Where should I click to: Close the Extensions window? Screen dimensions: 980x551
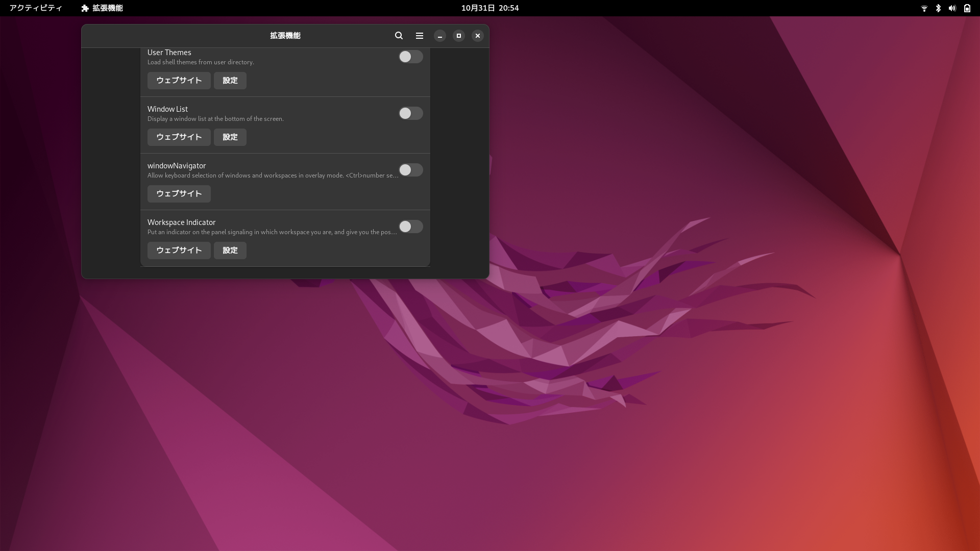(477, 36)
